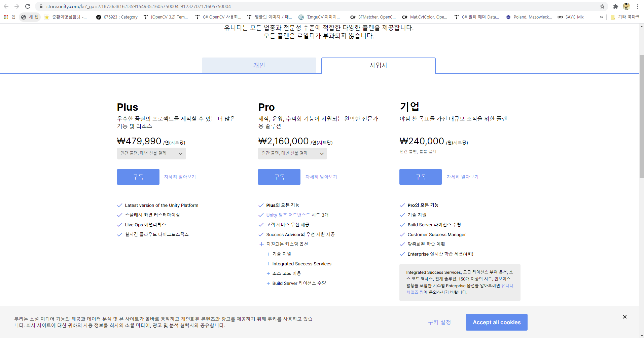644x338 pixels.
Task: Click the browser back arrow
Action: (x=6, y=6)
